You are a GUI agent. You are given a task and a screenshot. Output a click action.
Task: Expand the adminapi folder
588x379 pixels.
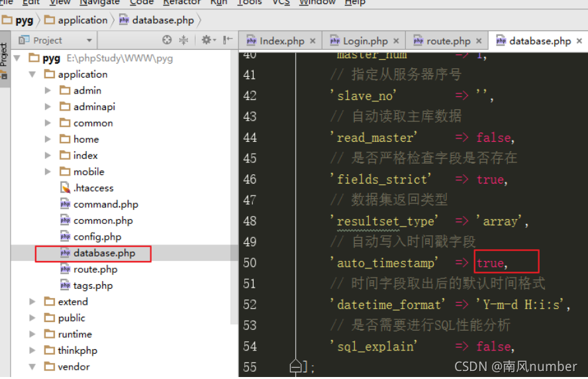[x=48, y=107]
